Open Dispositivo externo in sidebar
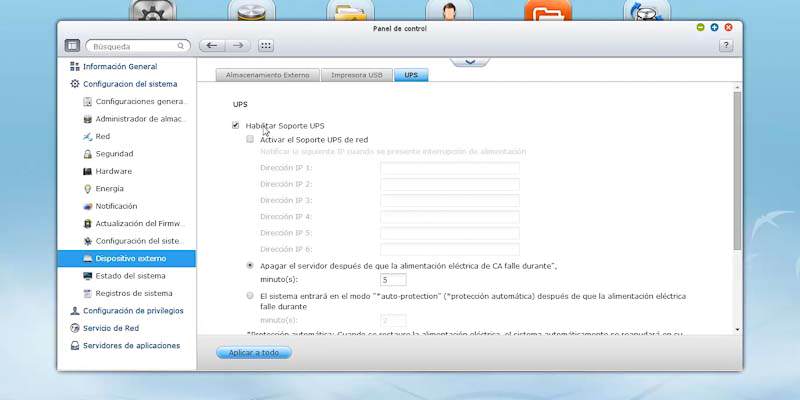 coord(127,259)
